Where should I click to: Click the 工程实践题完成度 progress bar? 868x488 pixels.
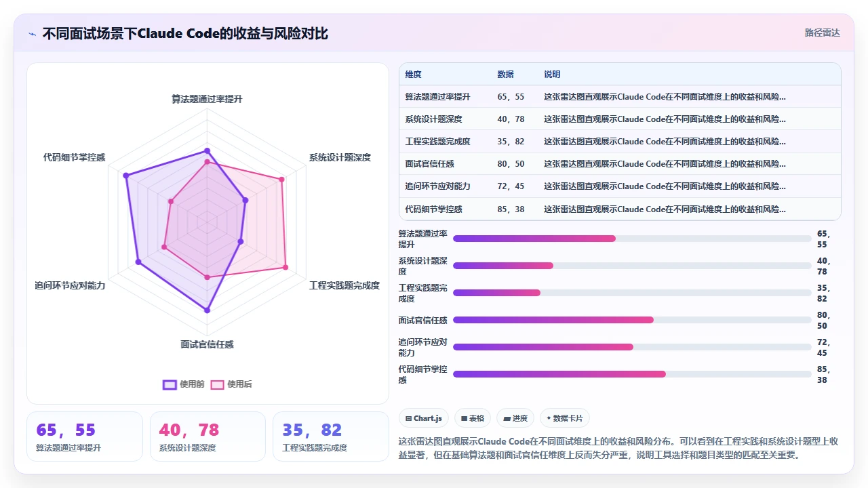(632, 293)
